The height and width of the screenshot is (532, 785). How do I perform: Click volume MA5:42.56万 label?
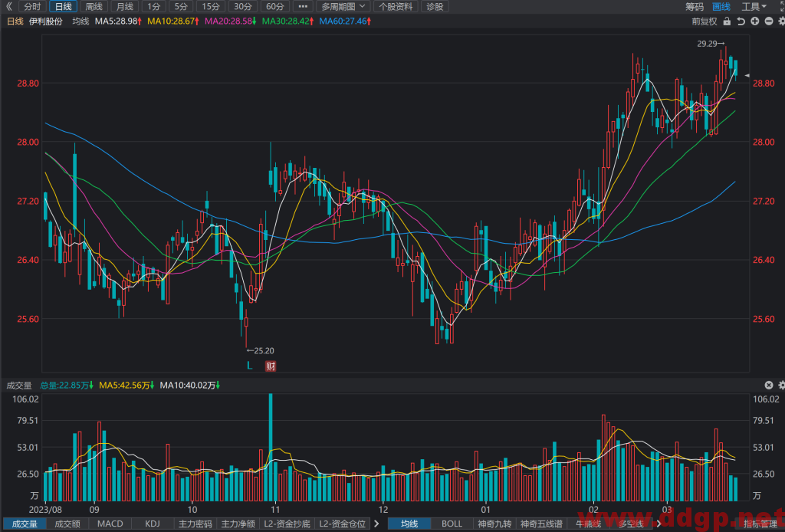click(126, 385)
